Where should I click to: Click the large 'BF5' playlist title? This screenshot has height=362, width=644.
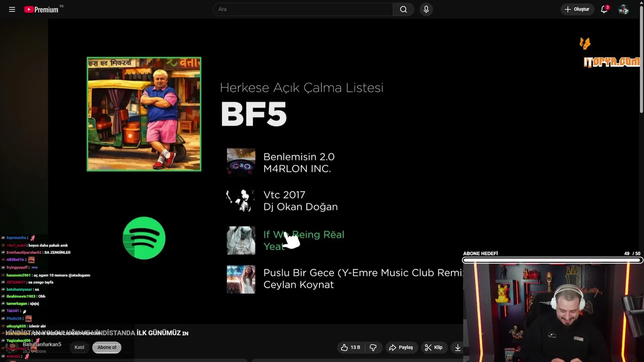[254, 114]
